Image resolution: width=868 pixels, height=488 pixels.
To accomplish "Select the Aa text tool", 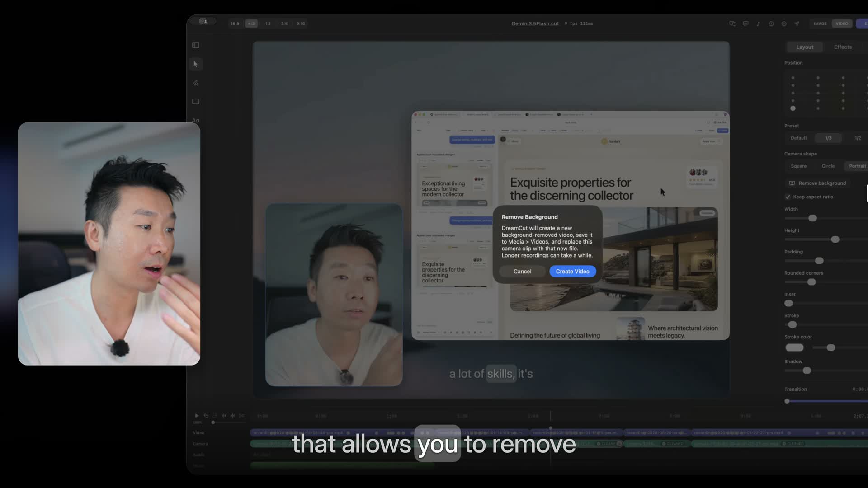I will 196,120.
